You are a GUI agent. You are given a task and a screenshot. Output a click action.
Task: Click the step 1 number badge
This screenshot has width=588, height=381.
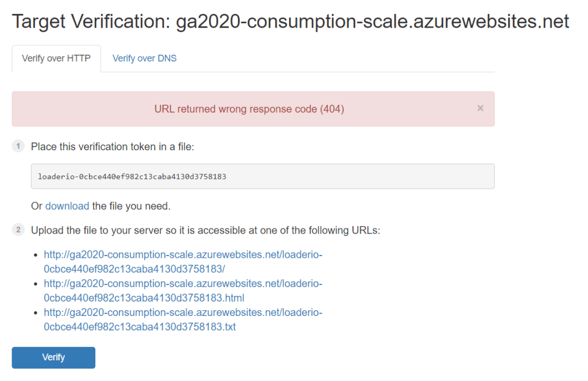[18, 146]
